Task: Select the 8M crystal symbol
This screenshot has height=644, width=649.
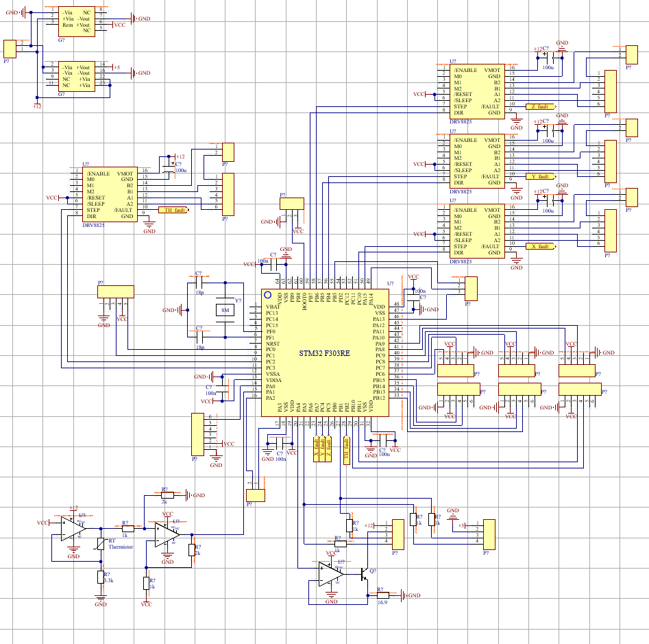Action: pos(225,310)
